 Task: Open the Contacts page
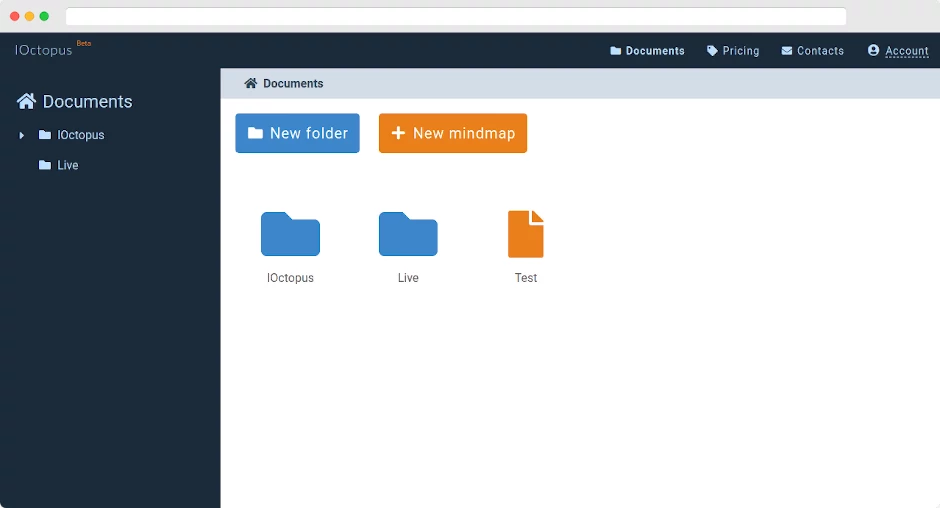click(812, 51)
